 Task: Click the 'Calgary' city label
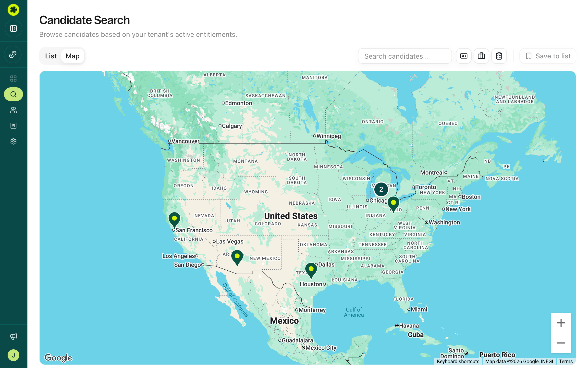(x=232, y=126)
